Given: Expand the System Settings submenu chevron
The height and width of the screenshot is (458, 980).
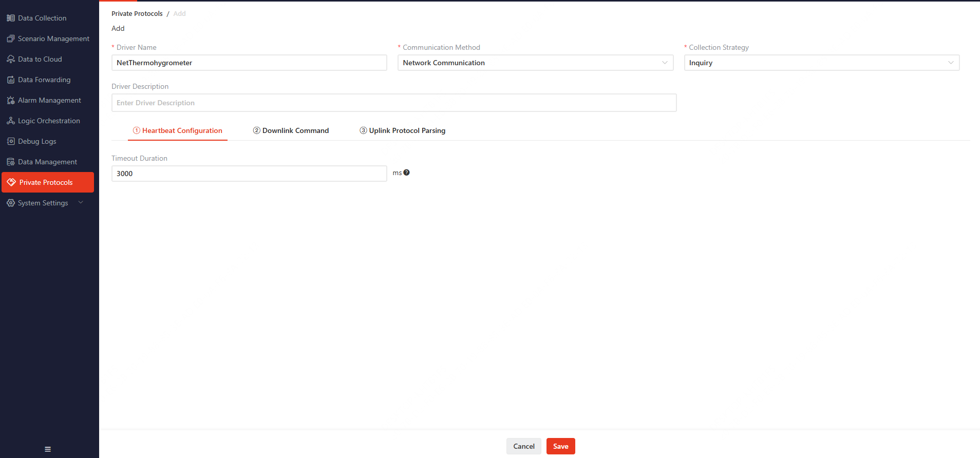Looking at the screenshot, I should (81, 202).
